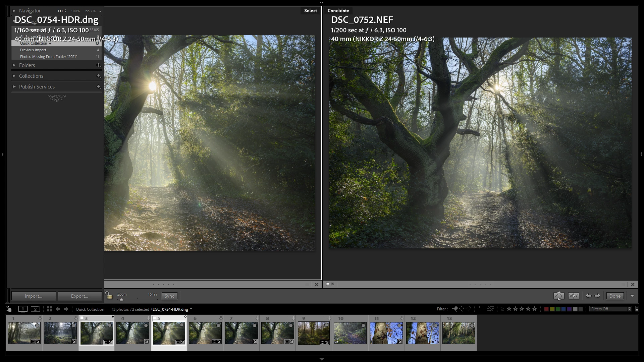Toggle the Link Focus lock icon
Screen dimensions: 644x362
point(109,296)
